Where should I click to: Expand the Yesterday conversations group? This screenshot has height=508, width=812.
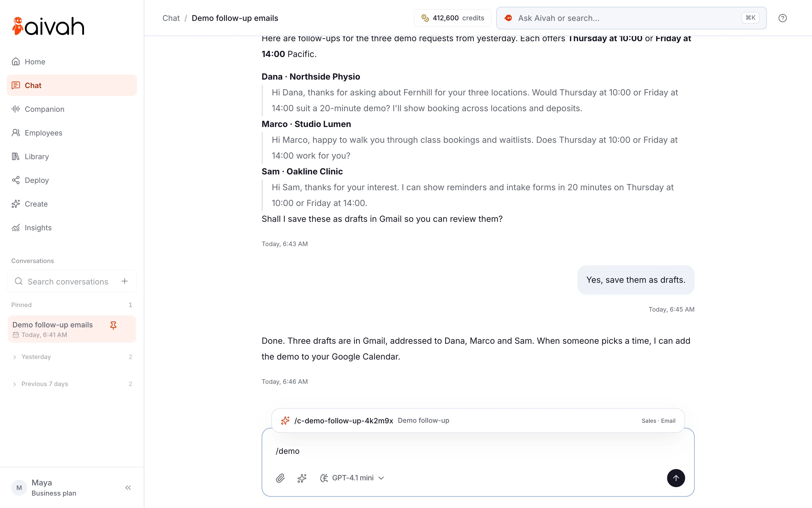coord(72,356)
